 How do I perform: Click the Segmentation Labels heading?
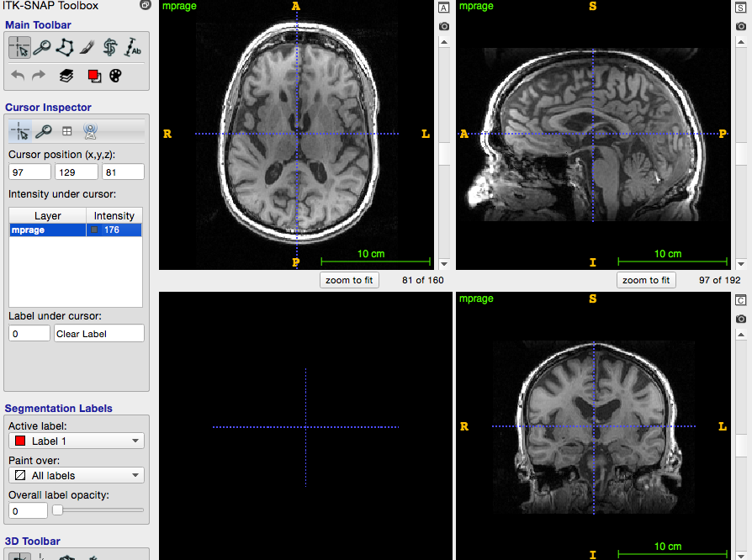59,409
